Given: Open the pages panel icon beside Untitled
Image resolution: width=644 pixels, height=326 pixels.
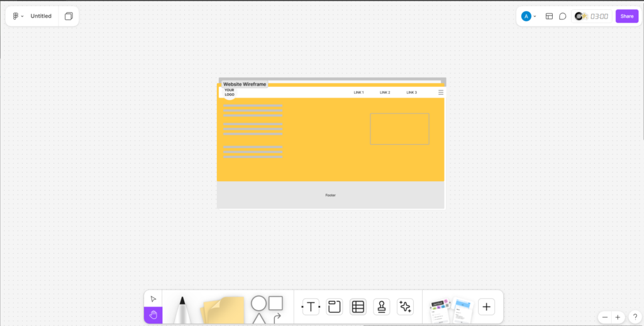Looking at the screenshot, I should [69, 16].
